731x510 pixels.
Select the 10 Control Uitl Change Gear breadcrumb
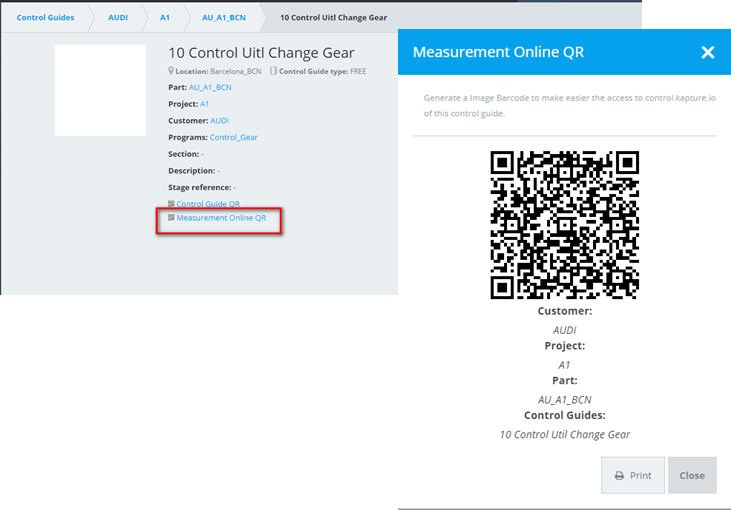333,18
